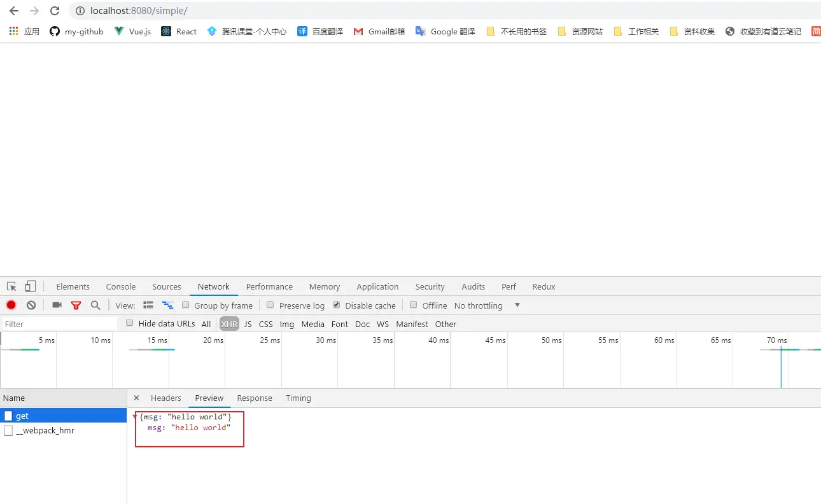821x504 pixels.
Task: Open the Timing tab of the request
Action: (298, 398)
